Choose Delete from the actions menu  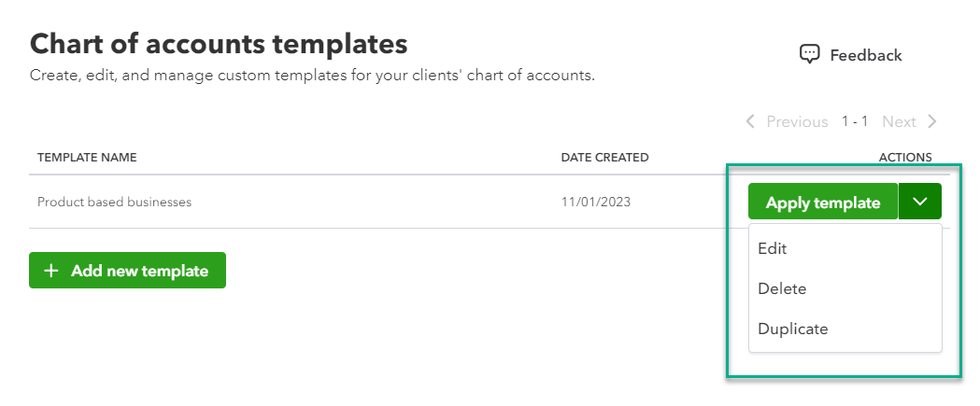pos(782,289)
